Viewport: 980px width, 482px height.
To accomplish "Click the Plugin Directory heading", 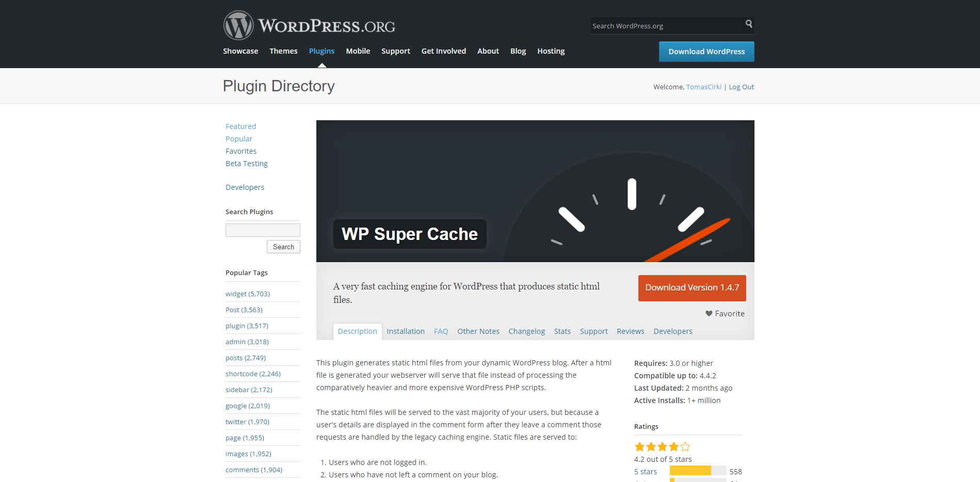I will [279, 86].
